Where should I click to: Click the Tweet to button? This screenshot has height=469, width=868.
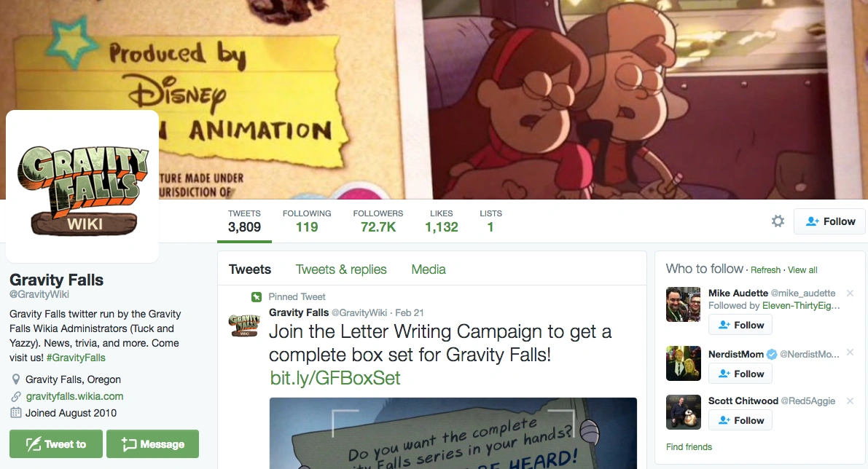[x=56, y=444]
